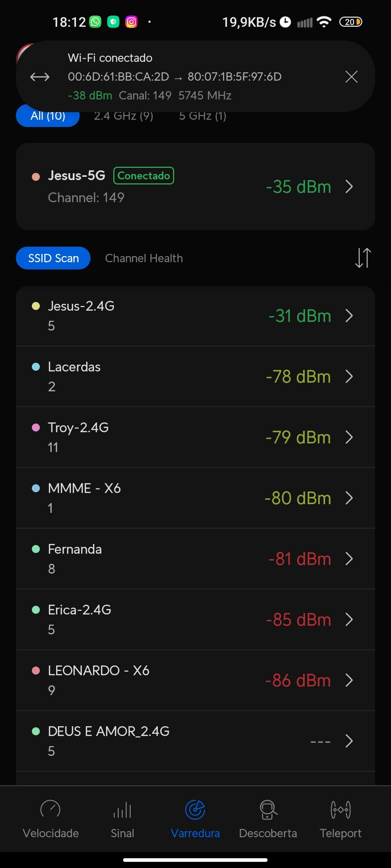
Task: Select the LEONARDO - X6 network row
Action: [x=195, y=680]
